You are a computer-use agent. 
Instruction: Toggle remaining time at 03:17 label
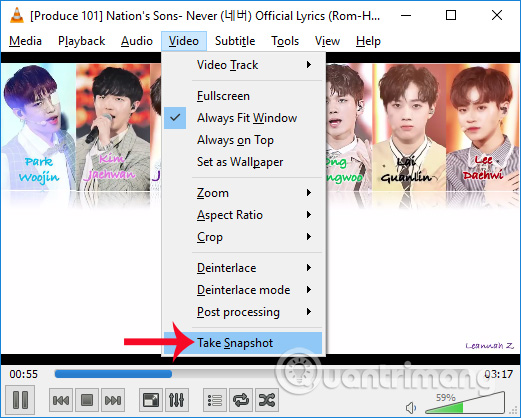498,374
